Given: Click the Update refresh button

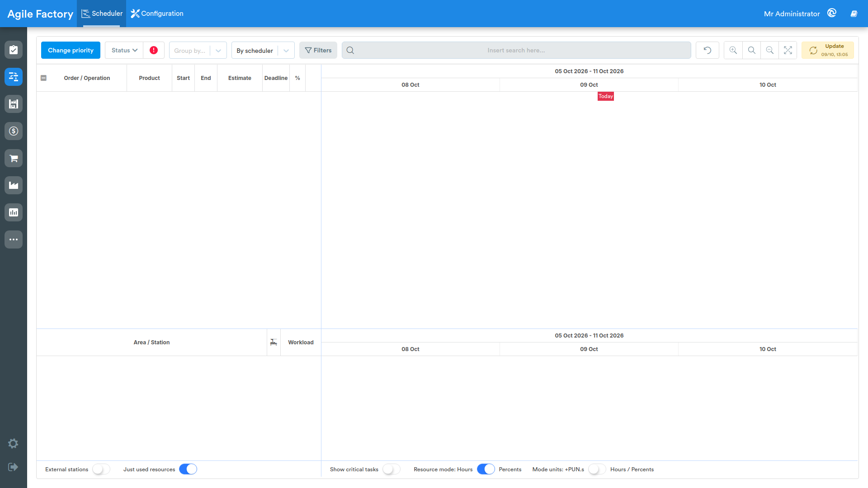Looking at the screenshot, I should pos(828,50).
